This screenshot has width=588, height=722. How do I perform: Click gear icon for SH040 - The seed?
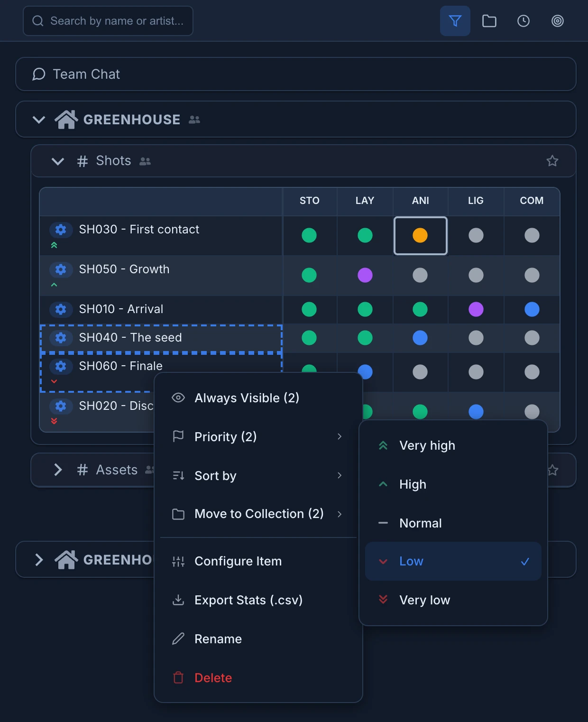pyautogui.click(x=61, y=338)
